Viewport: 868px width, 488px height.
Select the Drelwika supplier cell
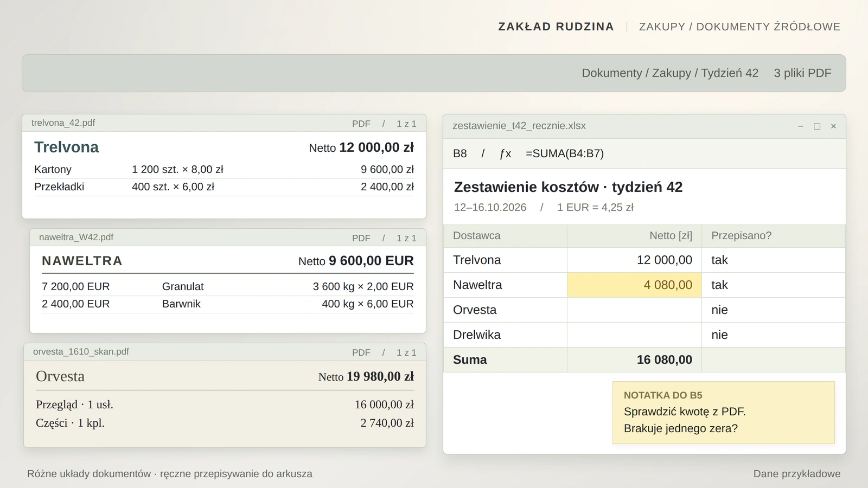505,335
